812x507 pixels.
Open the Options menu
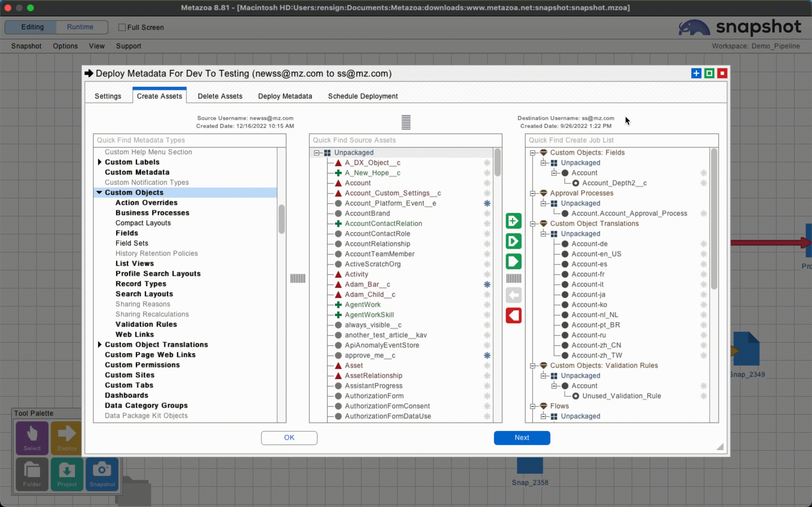(65, 46)
